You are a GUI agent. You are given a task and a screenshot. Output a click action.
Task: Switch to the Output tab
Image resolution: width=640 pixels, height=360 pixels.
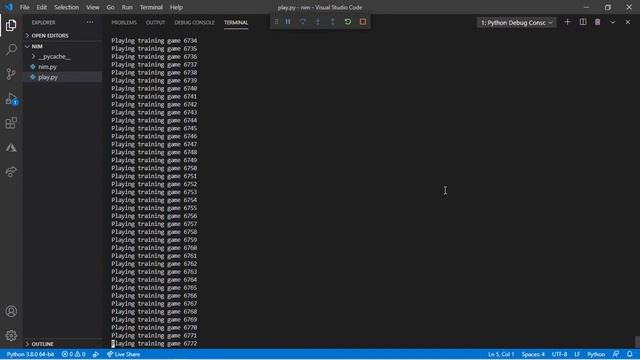(156, 22)
